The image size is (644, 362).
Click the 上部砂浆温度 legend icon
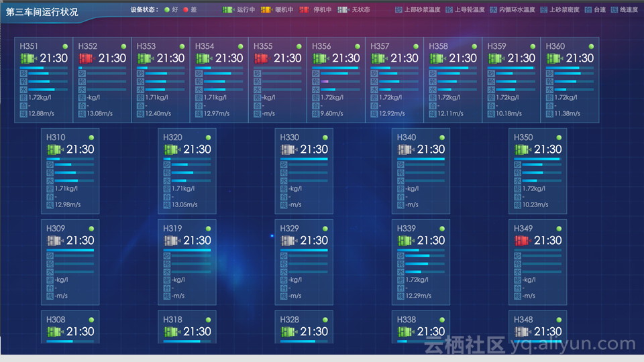click(398, 9)
